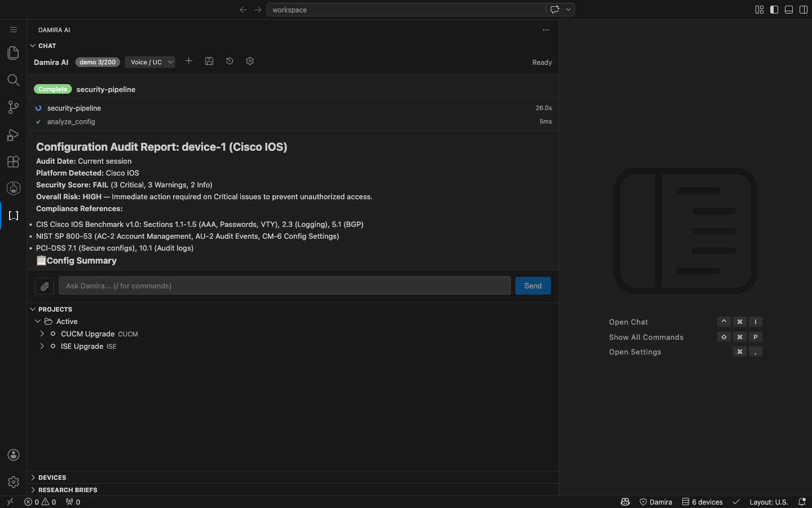Collapse the CHAT section
This screenshot has height=508, width=812.
click(x=33, y=46)
